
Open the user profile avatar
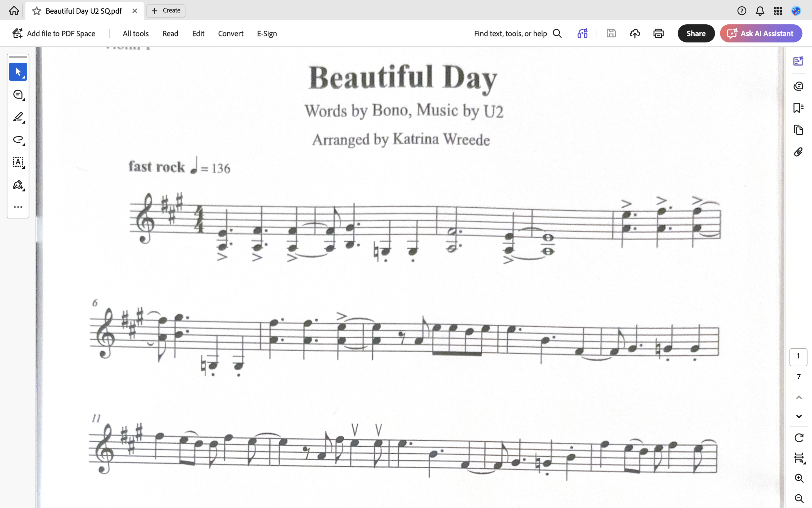pos(796,11)
